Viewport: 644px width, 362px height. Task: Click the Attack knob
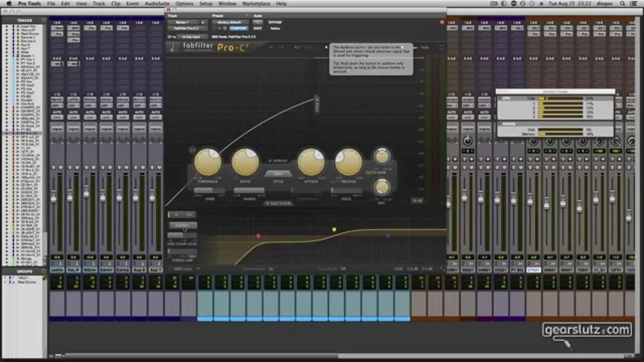[x=311, y=162]
